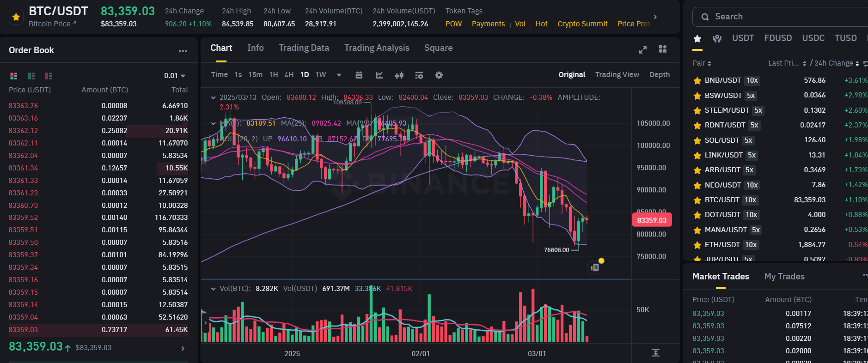Unfavorite ARB/USDT star
The height and width of the screenshot is (363, 868).
(697, 170)
